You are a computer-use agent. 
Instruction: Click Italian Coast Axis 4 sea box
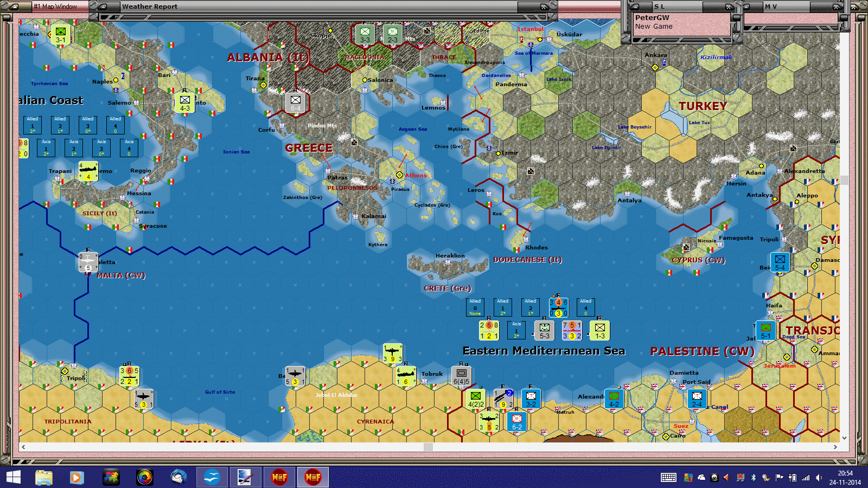[x=129, y=148]
